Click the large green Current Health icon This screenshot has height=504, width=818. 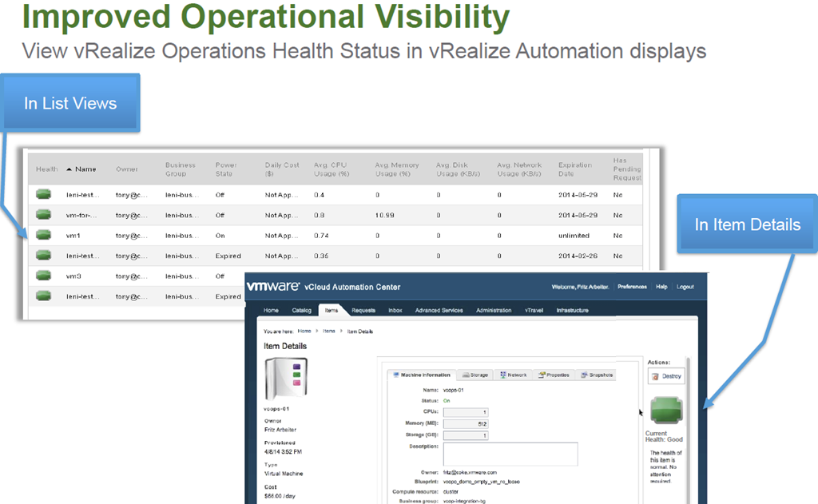tap(666, 409)
